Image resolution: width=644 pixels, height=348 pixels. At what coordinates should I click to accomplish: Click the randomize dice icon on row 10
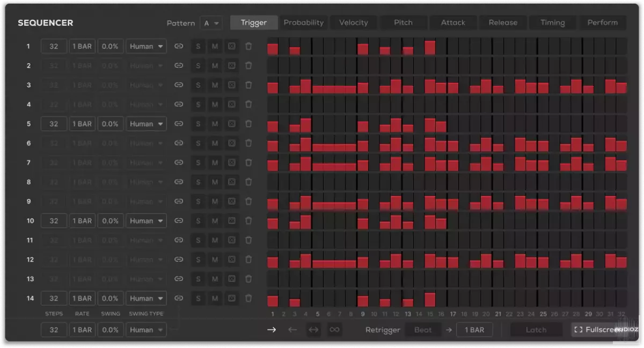(x=231, y=221)
